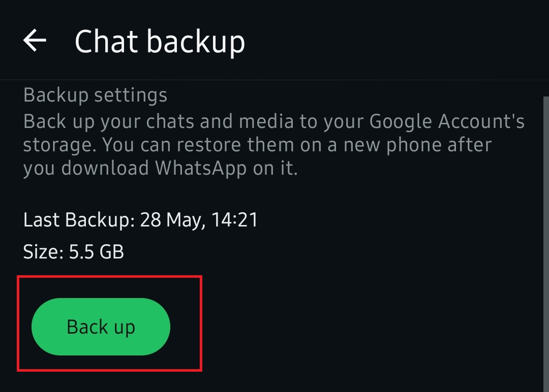Tap the green Back up button
The width and height of the screenshot is (549, 392).
click(101, 326)
